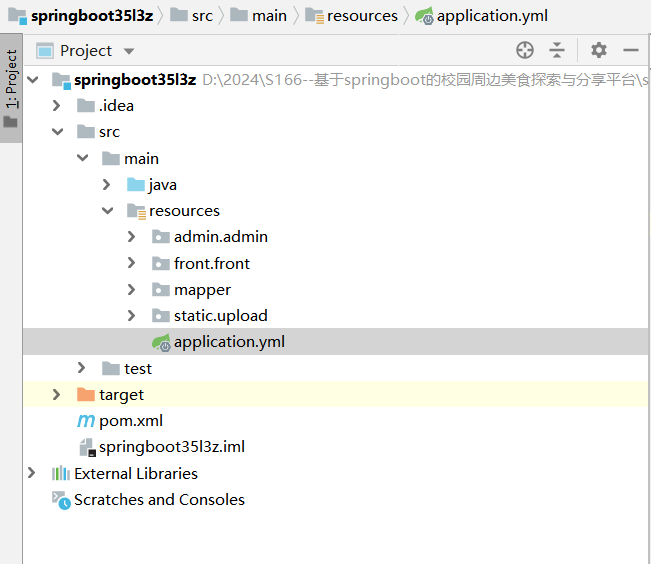Expand the java folder arrow
Image resolution: width=651 pixels, height=564 pixels.
tap(107, 185)
